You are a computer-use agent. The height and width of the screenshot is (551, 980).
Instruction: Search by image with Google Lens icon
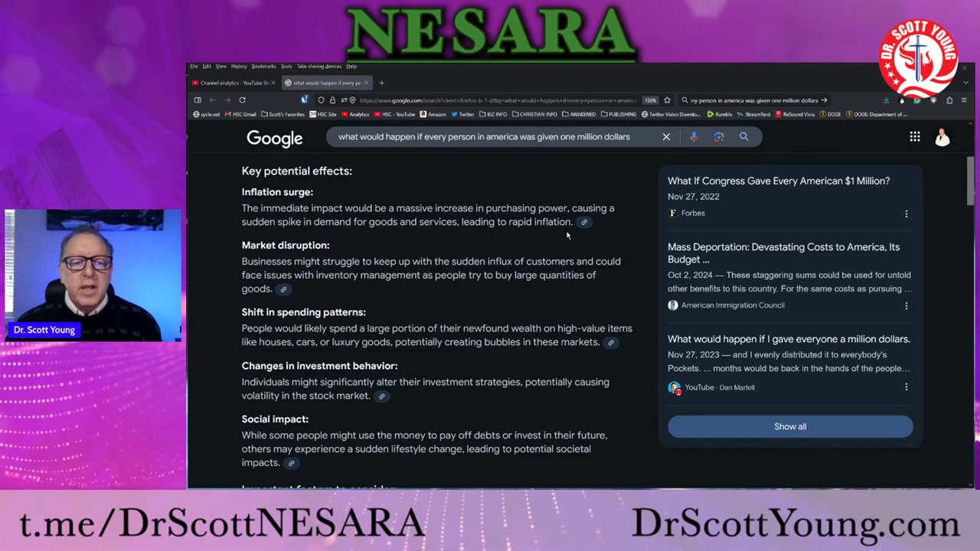point(718,136)
